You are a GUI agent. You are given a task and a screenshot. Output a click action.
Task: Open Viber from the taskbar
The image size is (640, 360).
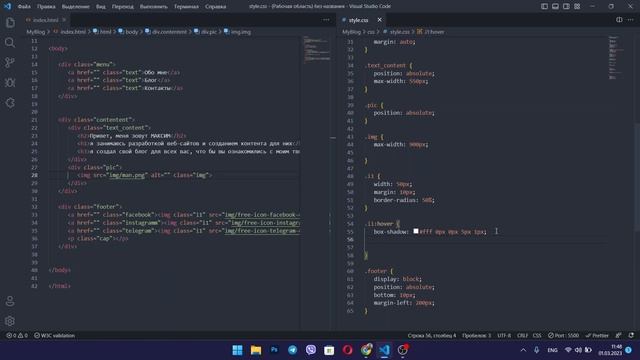311,350
